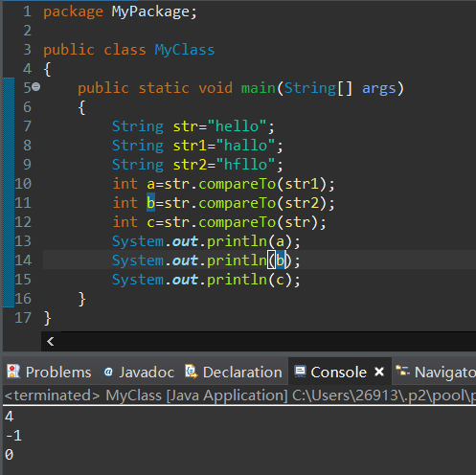476x475 pixels.
Task: Click line number 10 in gutter
Action: [x=23, y=184]
